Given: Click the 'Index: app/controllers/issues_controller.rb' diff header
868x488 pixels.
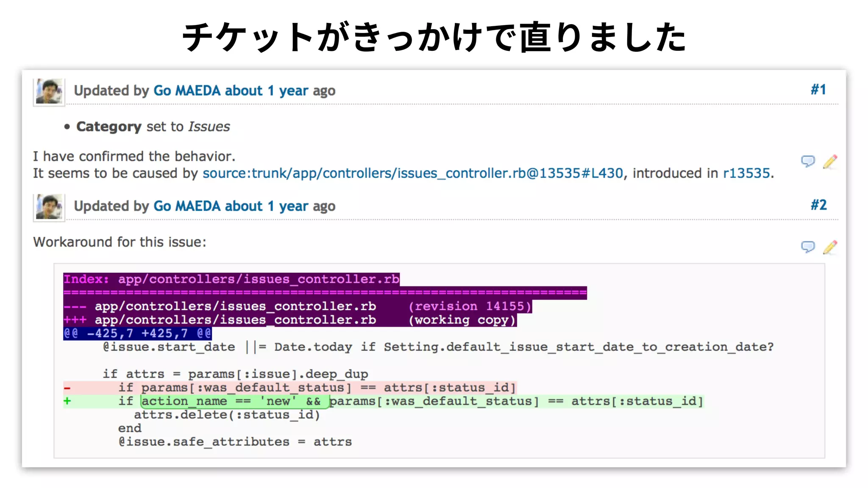Looking at the screenshot, I should point(231,279).
